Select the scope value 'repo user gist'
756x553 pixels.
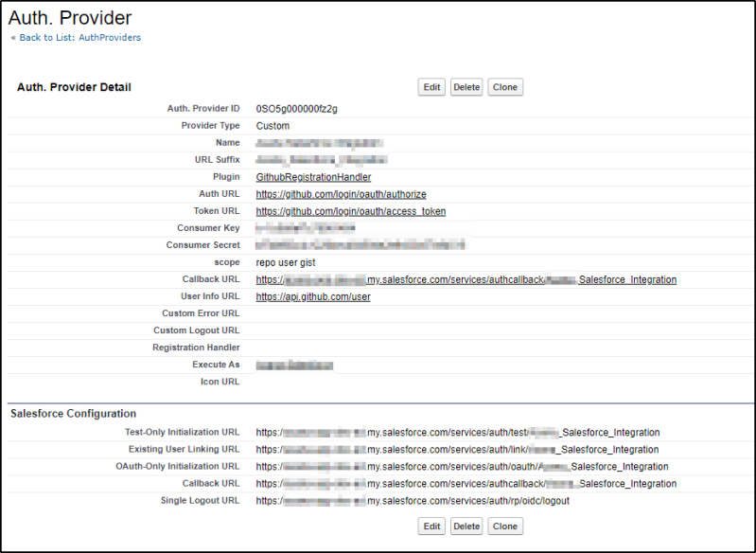coord(286,262)
